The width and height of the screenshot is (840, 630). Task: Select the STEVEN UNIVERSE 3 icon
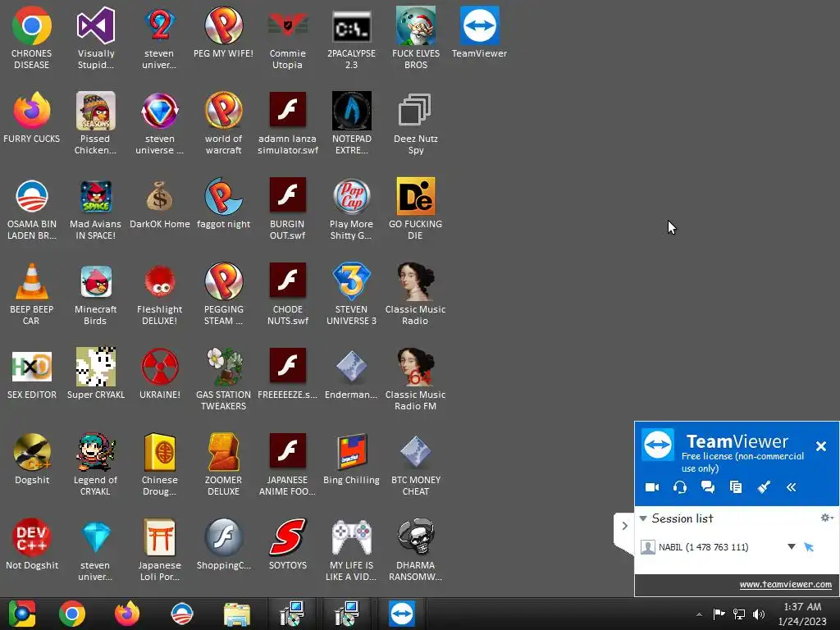pos(351,294)
